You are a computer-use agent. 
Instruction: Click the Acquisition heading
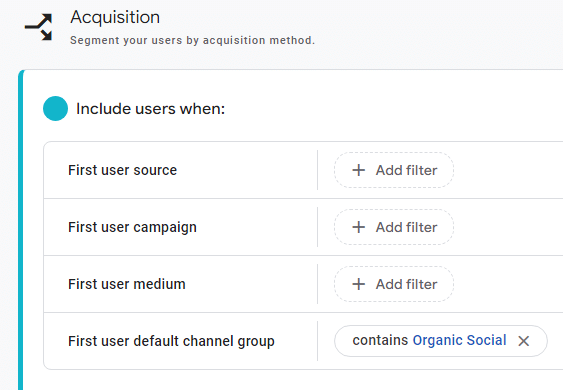click(115, 17)
